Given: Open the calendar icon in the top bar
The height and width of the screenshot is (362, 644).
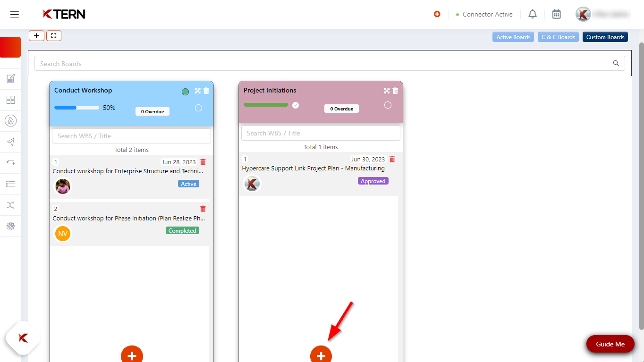Looking at the screenshot, I should 556,14.
